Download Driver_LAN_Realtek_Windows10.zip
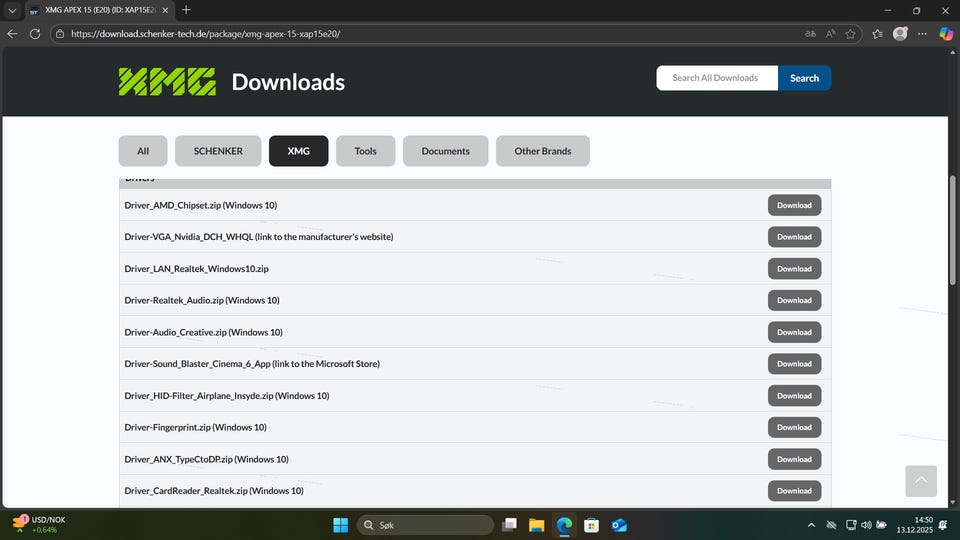 [795, 269]
